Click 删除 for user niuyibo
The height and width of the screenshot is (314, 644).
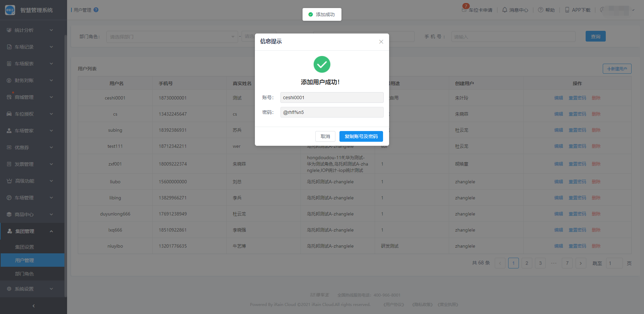[596, 246]
